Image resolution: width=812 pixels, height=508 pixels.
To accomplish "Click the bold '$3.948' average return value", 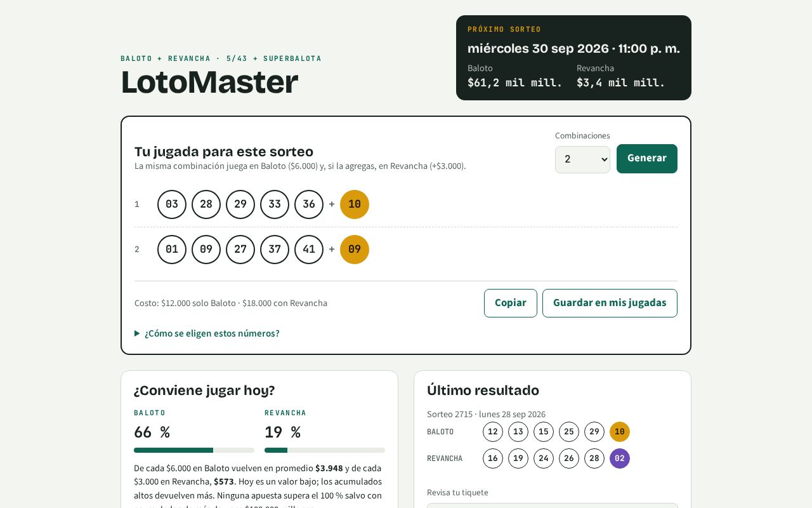I will point(329,468).
